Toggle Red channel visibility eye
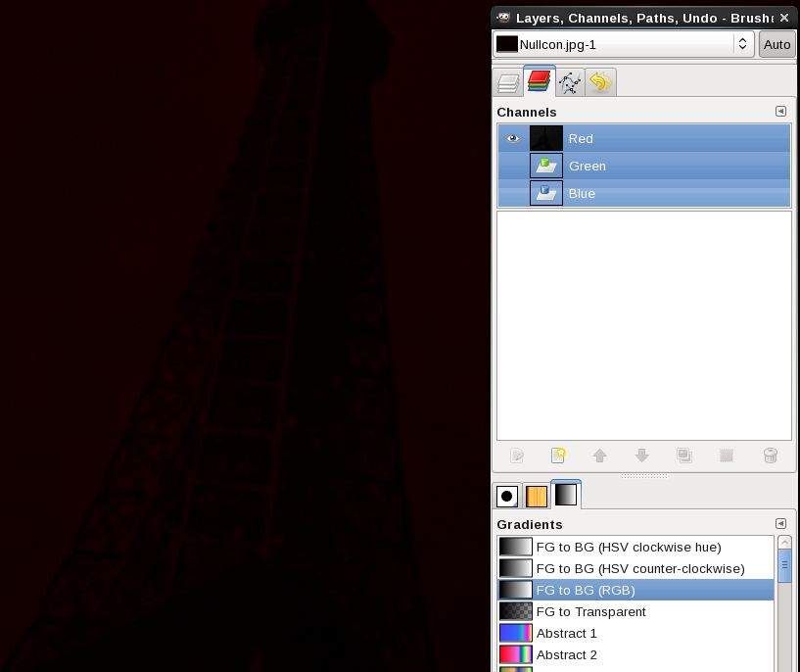 pyautogui.click(x=513, y=138)
